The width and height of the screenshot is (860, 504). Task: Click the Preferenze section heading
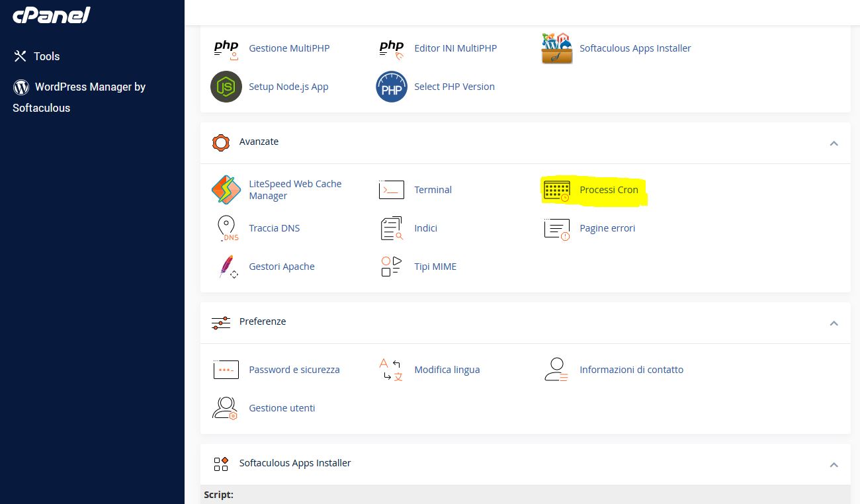[263, 321]
